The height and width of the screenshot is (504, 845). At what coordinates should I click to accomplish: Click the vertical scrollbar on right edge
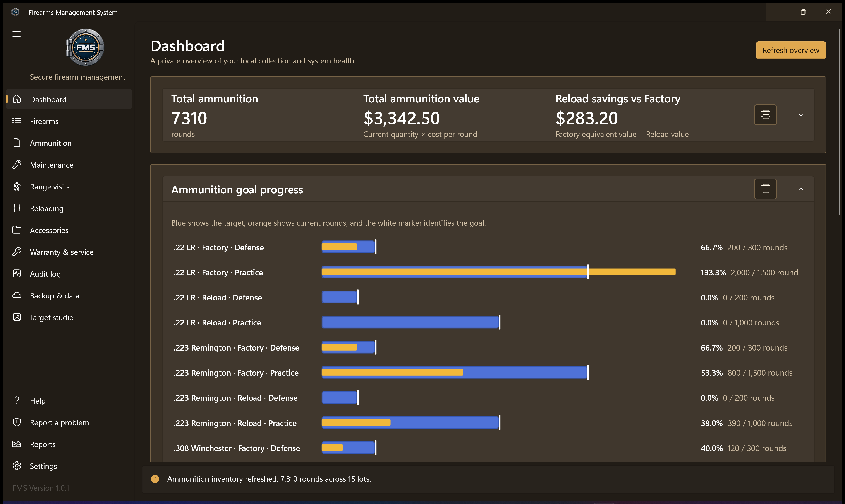point(839,122)
